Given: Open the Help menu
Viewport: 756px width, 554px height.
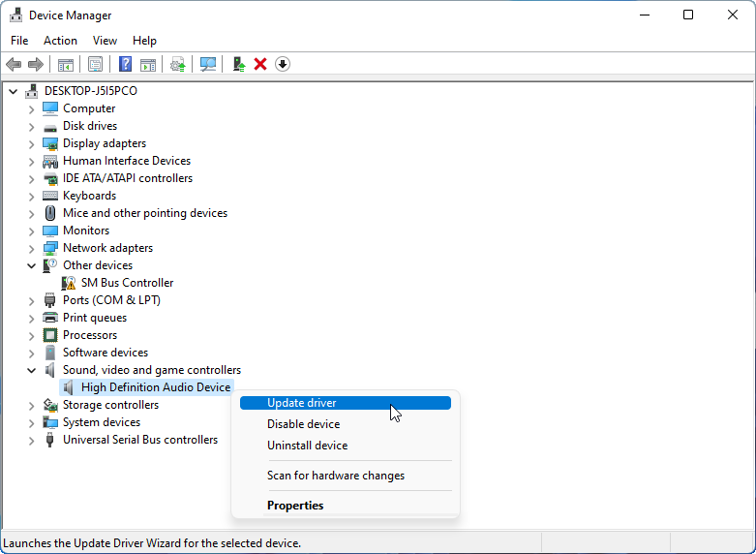Looking at the screenshot, I should [x=144, y=41].
